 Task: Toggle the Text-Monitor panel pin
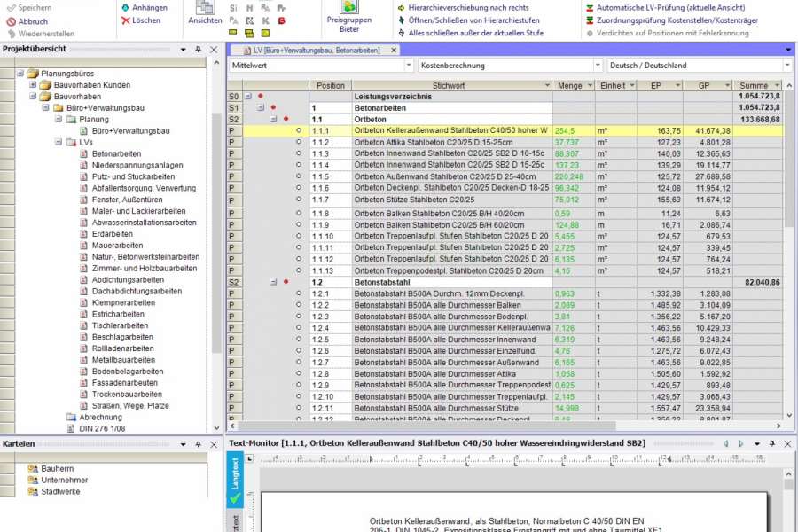click(x=772, y=444)
